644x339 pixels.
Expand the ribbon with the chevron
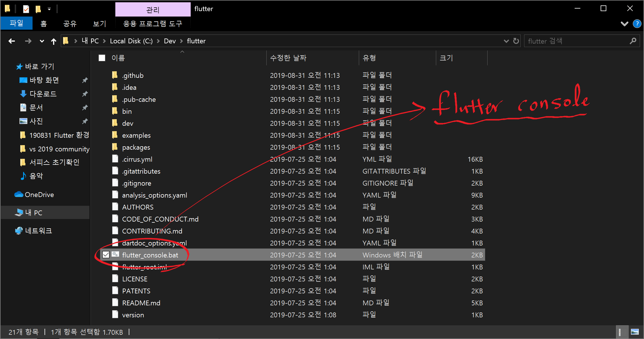(x=624, y=24)
